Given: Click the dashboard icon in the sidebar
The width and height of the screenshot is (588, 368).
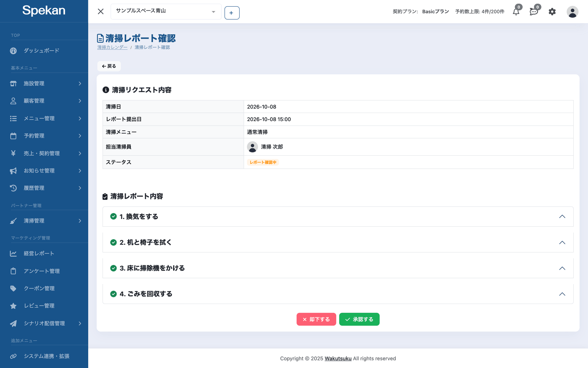Looking at the screenshot, I should (13, 51).
